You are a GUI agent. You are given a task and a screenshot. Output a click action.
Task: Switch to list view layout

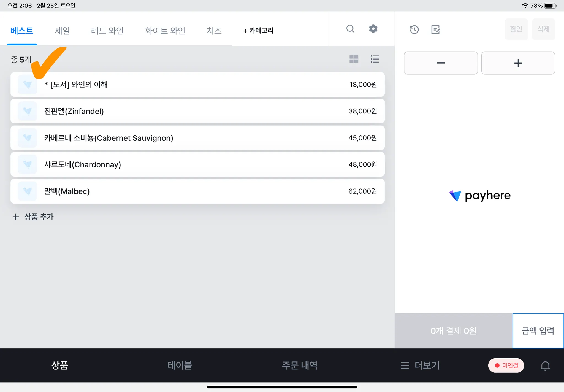tap(375, 59)
